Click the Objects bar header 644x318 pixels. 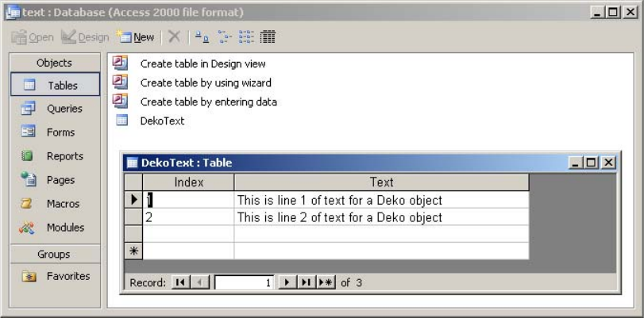click(x=54, y=63)
